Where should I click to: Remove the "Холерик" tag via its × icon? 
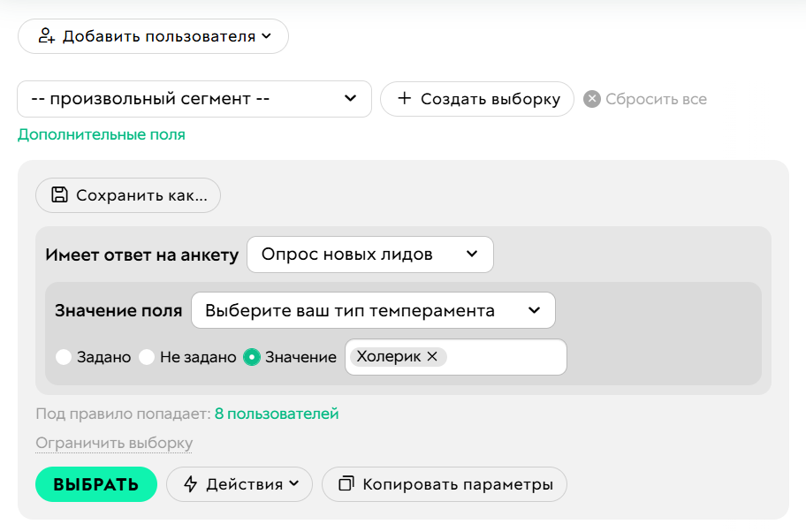[x=432, y=356]
